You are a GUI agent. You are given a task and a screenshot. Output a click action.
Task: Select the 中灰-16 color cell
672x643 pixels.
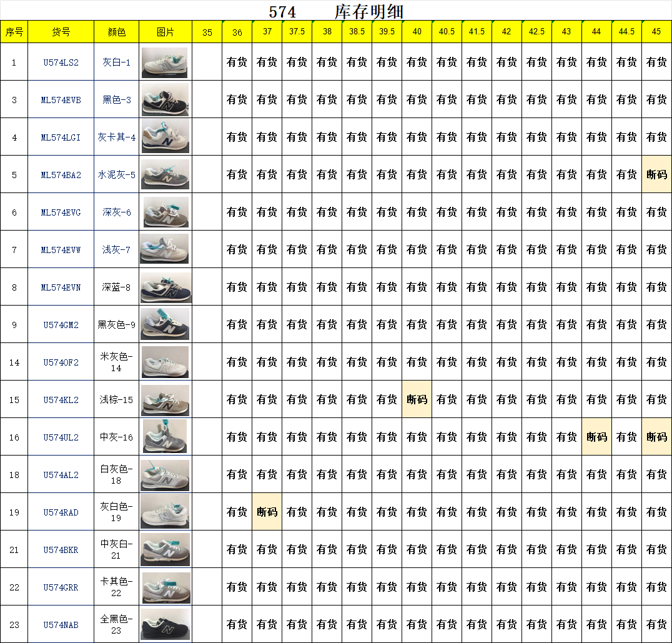[117, 437]
